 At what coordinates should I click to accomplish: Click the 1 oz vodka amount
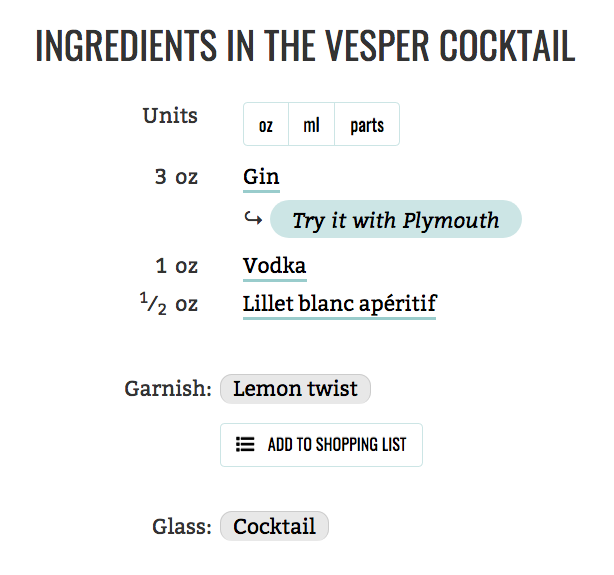pyautogui.click(x=177, y=266)
